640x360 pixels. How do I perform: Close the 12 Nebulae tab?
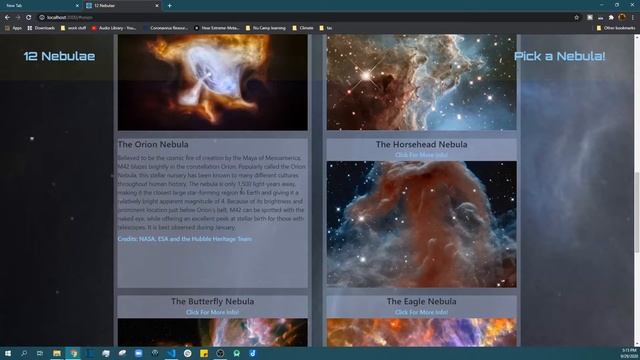(x=157, y=6)
